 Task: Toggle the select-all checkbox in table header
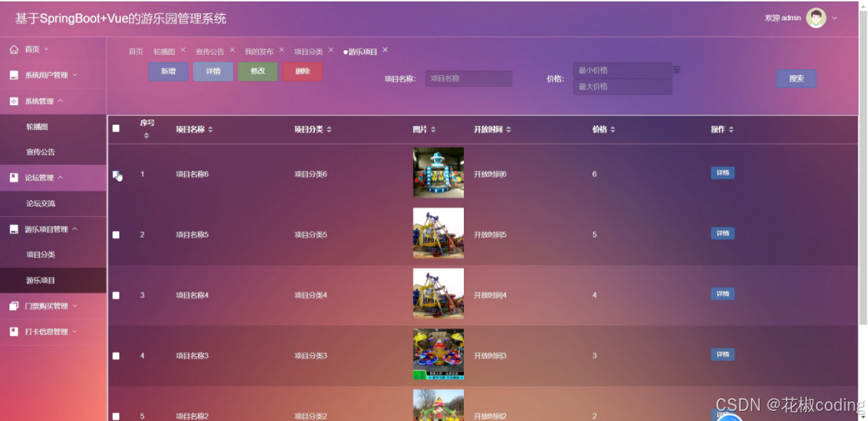pos(115,129)
